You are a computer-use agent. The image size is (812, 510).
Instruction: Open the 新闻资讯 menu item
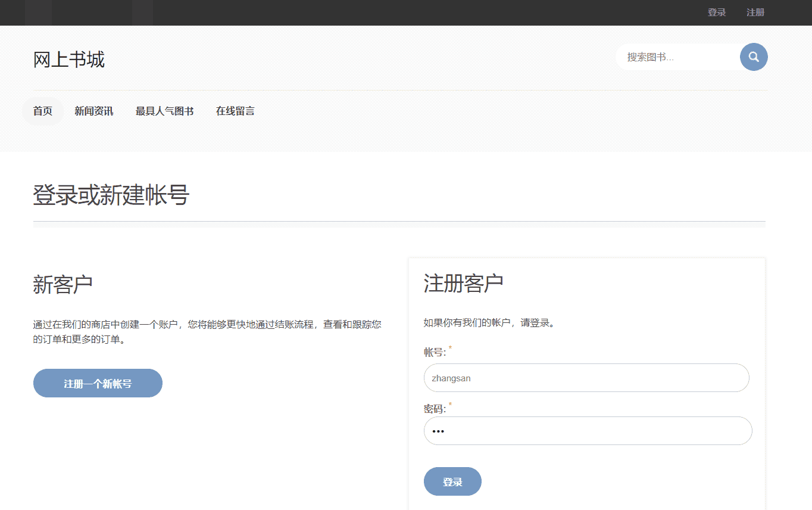coord(93,111)
